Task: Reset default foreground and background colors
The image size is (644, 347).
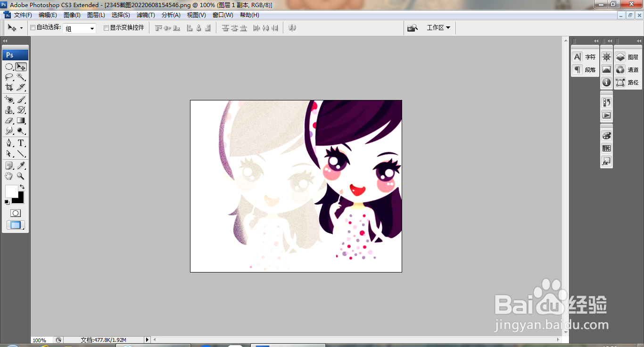Action: point(7,202)
